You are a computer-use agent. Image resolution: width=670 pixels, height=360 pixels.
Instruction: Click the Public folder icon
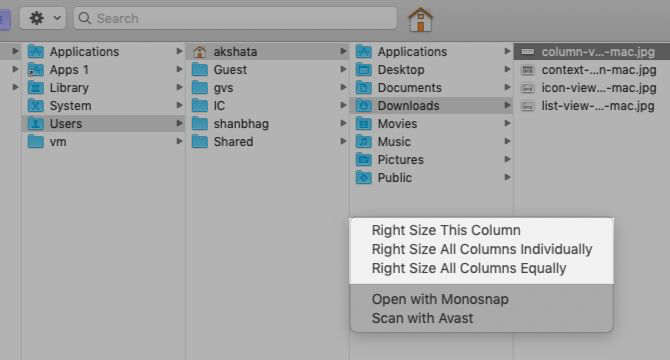364,177
